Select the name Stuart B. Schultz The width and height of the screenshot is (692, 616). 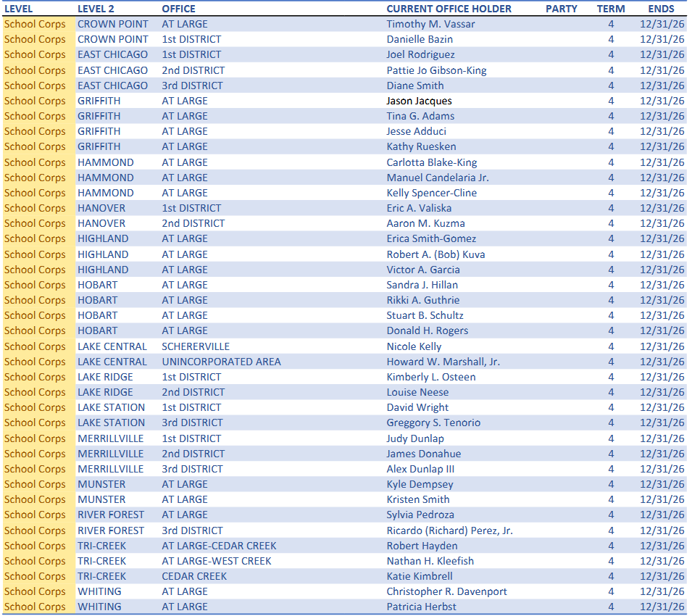pyautogui.click(x=425, y=315)
